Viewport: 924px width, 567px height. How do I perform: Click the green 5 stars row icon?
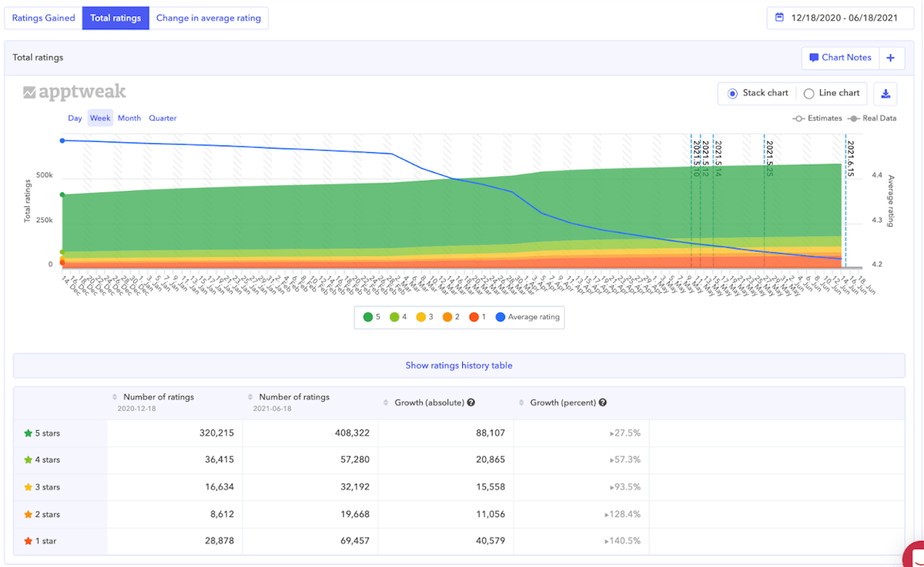(x=28, y=433)
